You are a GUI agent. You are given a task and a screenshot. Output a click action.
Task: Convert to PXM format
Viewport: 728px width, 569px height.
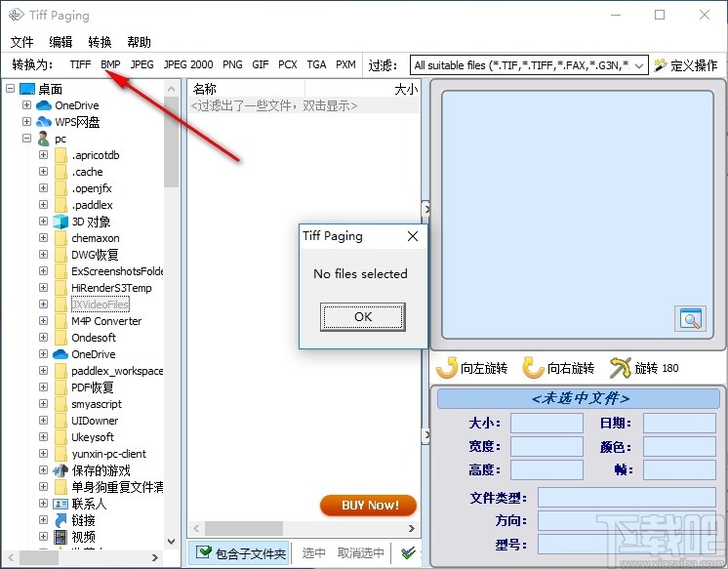pyautogui.click(x=345, y=64)
